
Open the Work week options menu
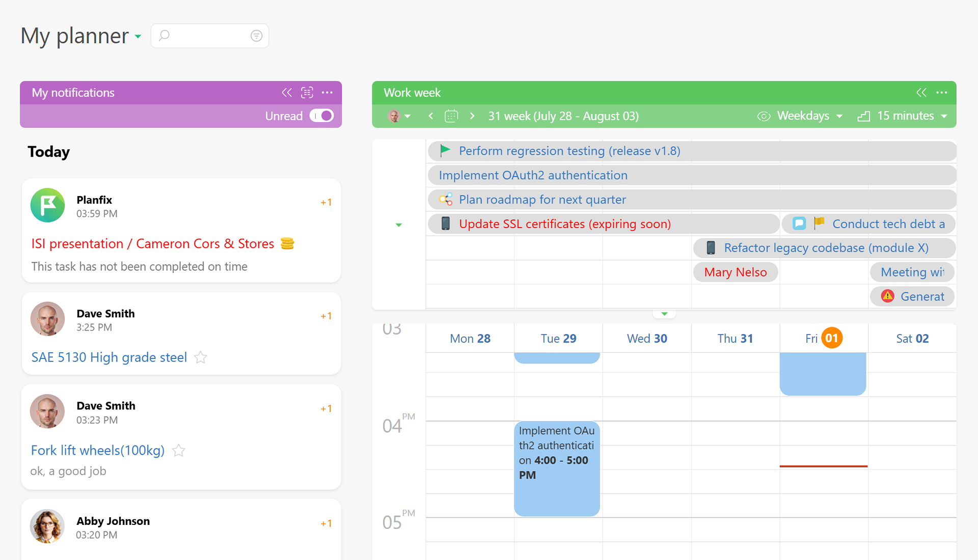tap(941, 93)
